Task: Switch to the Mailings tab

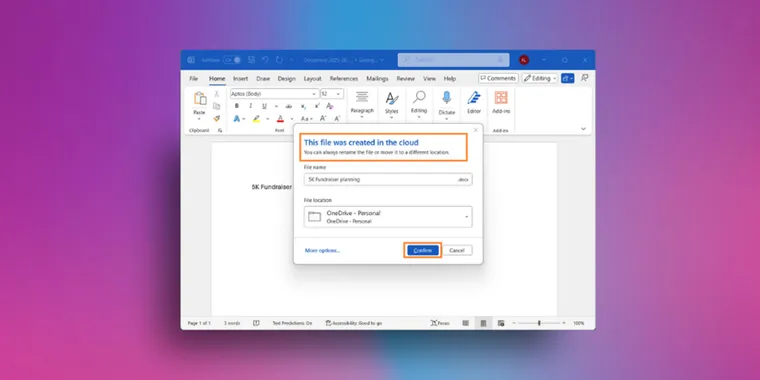Action: 377,79
